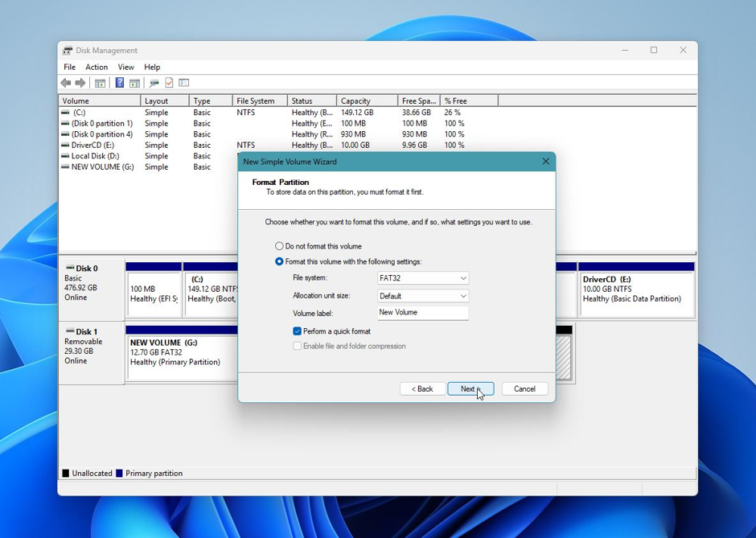This screenshot has width=756, height=538.
Task: Click drive icon beside (Disk 0 partition 4)
Action: click(x=65, y=134)
